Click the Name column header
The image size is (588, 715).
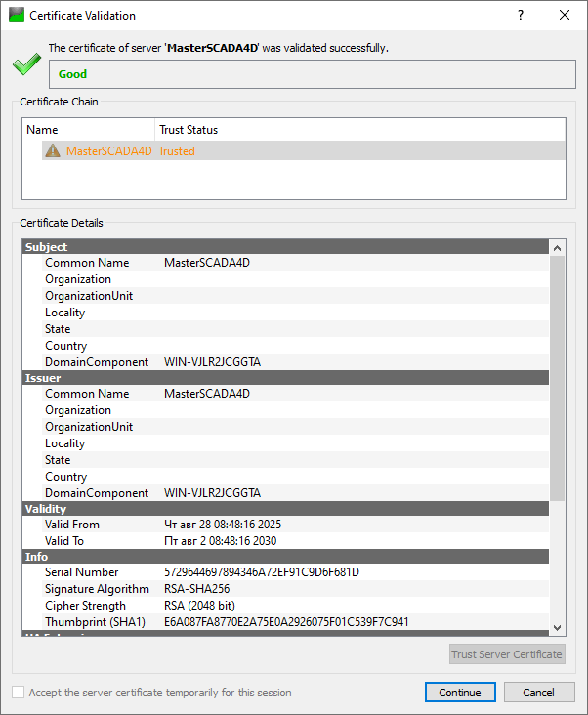coord(88,130)
